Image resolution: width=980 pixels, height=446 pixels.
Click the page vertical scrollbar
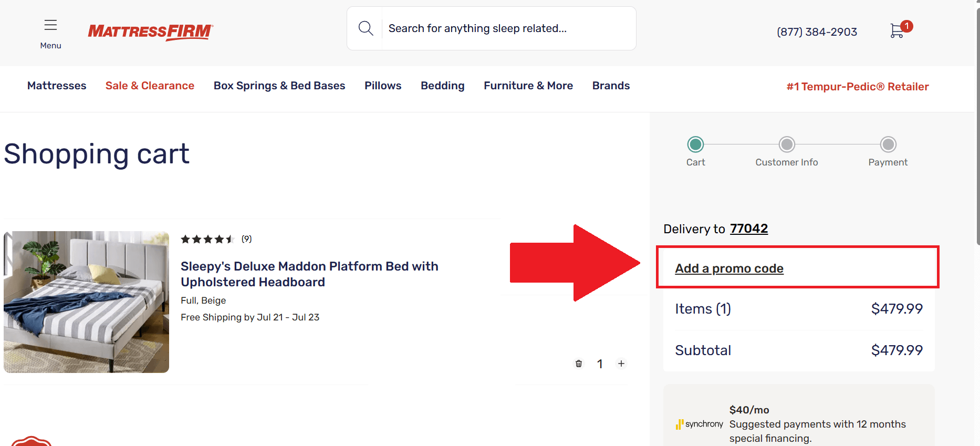977,126
